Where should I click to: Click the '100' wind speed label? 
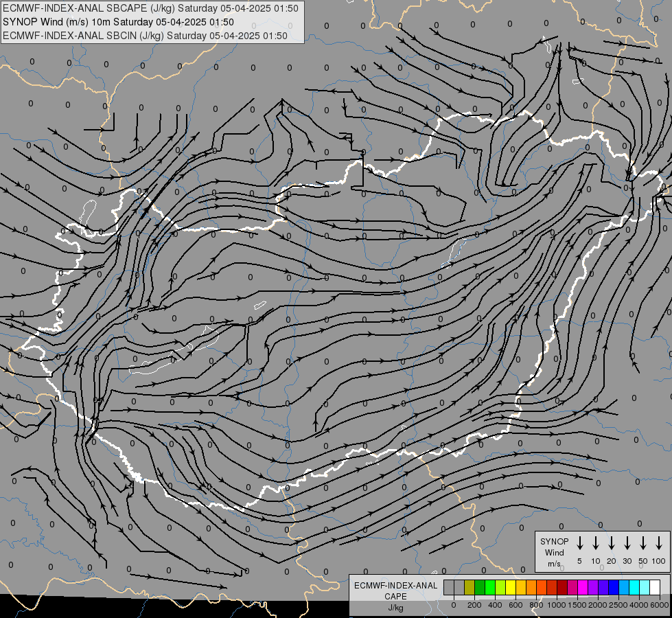(x=659, y=561)
